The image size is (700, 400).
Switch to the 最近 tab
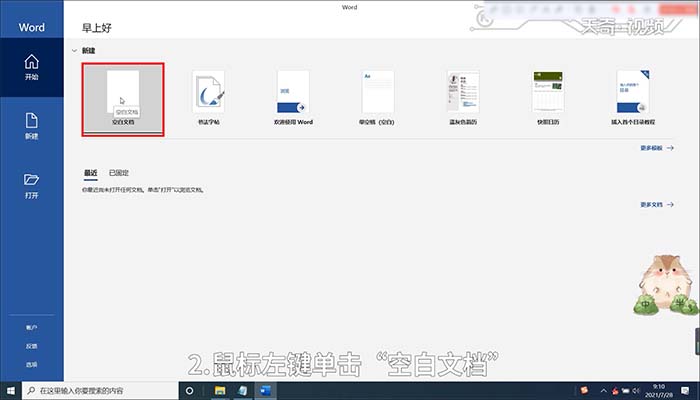(91, 173)
